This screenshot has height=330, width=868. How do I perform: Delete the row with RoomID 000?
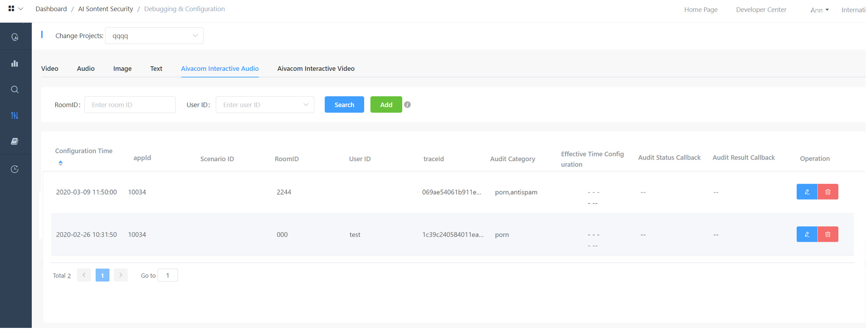(827, 234)
